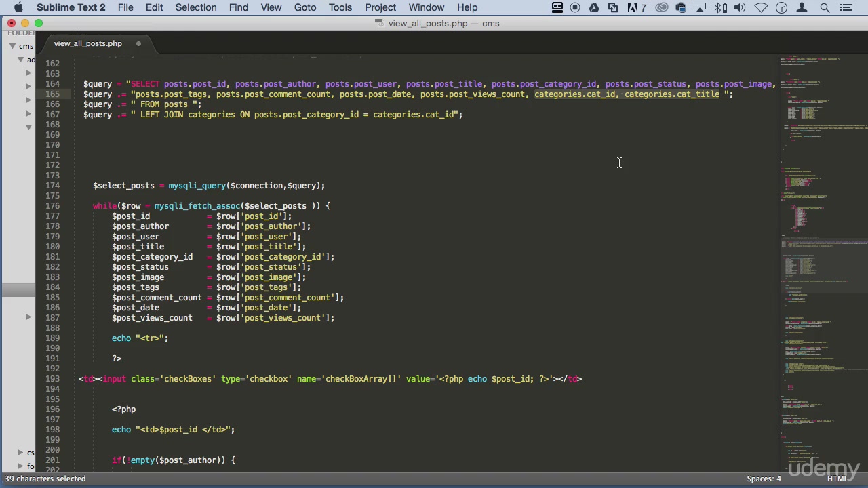The width and height of the screenshot is (868, 488).
Task: Open the Selection menu
Action: click(196, 7)
